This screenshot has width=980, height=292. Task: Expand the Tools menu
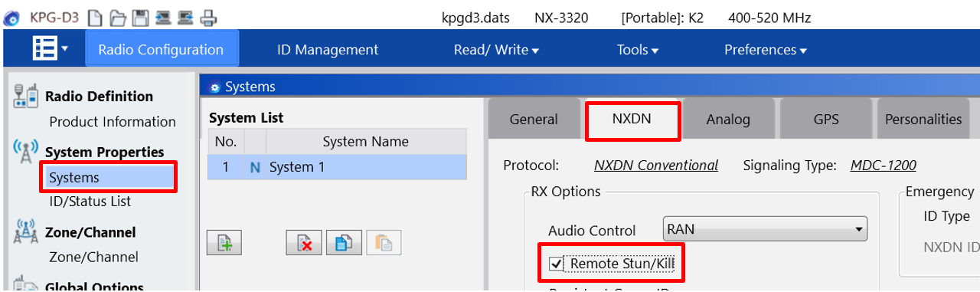[x=638, y=50]
